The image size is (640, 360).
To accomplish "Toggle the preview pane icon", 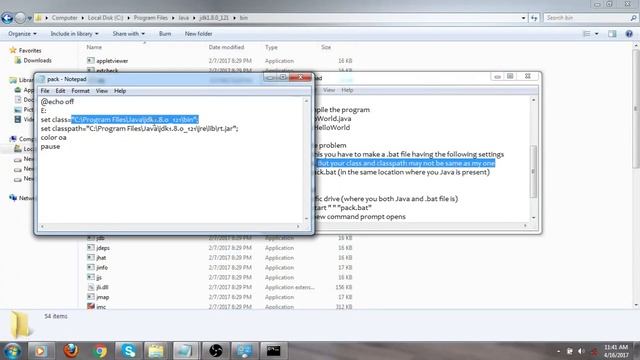I will [x=612, y=34].
